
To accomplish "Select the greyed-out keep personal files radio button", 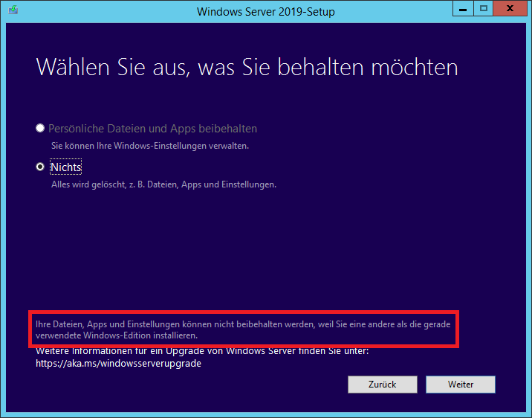I will [x=40, y=129].
